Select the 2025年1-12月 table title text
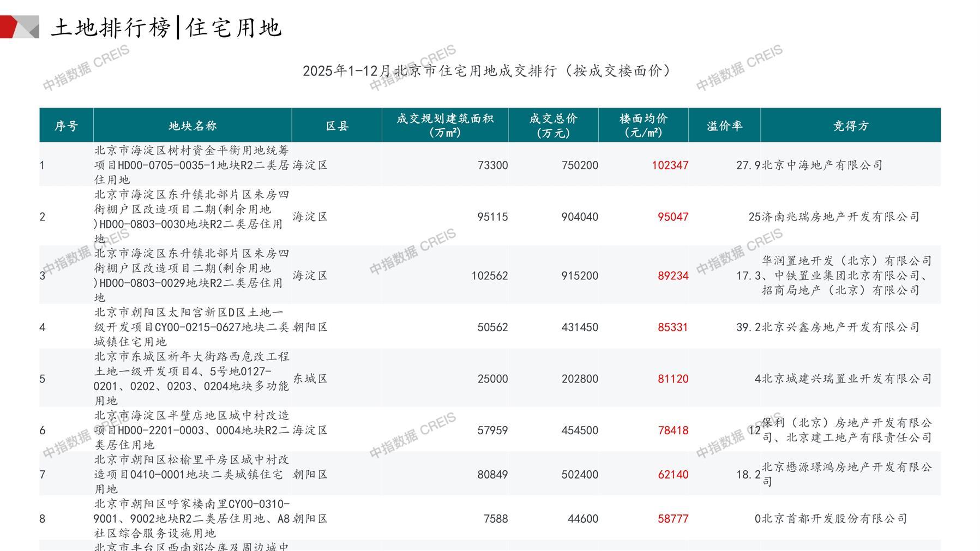 [486, 71]
